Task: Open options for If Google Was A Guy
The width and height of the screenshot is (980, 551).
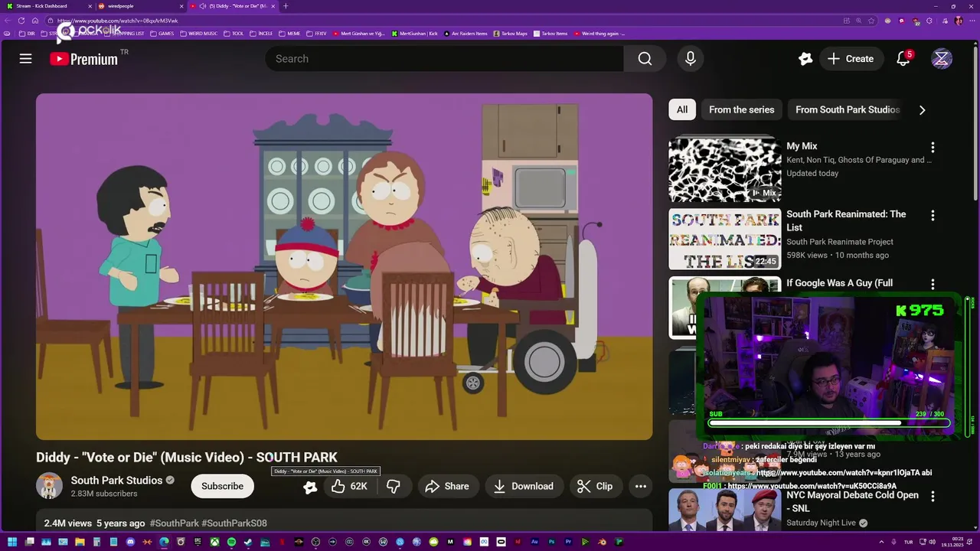Action: coord(933,284)
